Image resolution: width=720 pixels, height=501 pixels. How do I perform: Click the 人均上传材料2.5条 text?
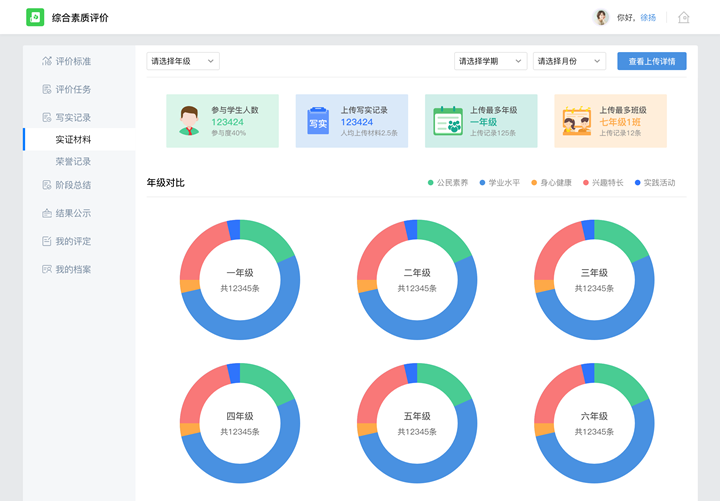[x=369, y=133]
